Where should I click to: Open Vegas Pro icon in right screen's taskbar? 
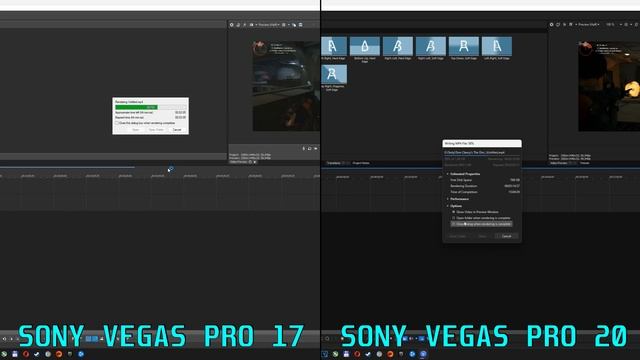point(324,354)
